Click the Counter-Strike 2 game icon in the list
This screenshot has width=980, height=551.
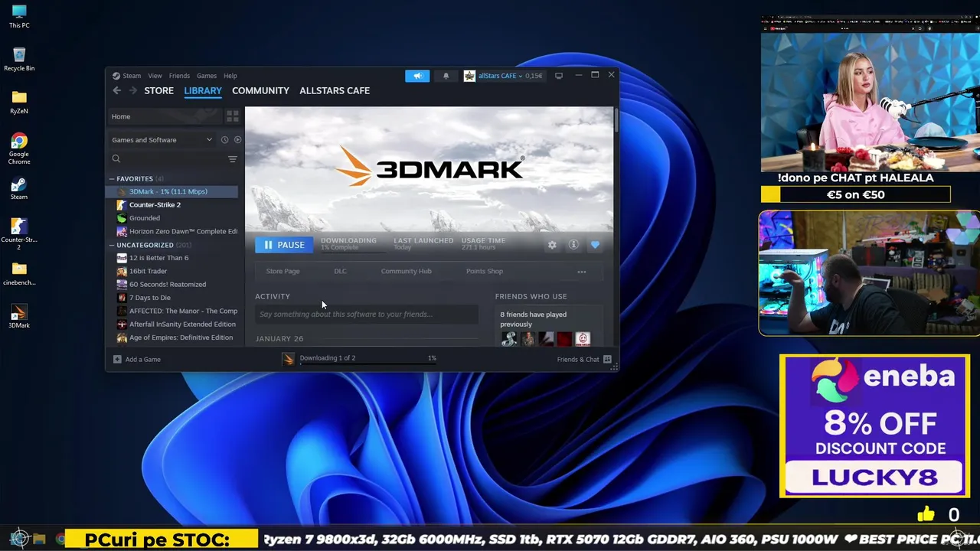coord(122,205)
